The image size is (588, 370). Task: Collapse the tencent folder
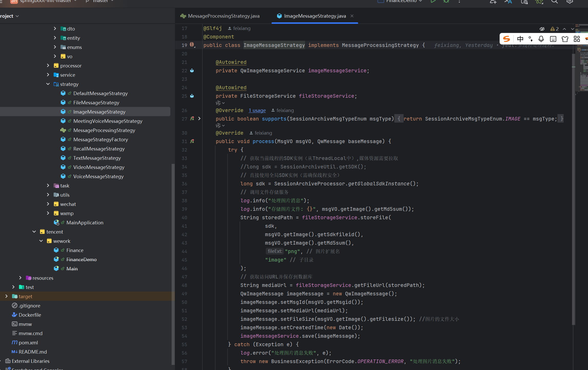(x=34, y=232)
